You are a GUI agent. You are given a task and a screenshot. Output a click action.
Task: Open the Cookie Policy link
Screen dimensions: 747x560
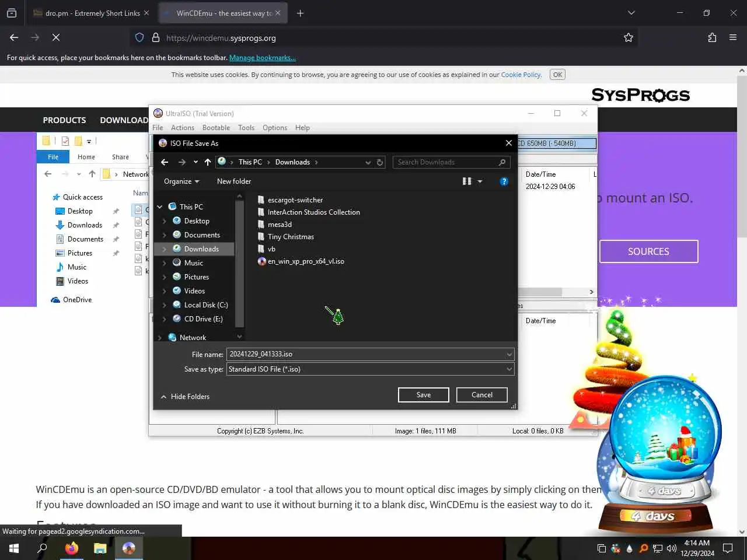tap(521, 75)
